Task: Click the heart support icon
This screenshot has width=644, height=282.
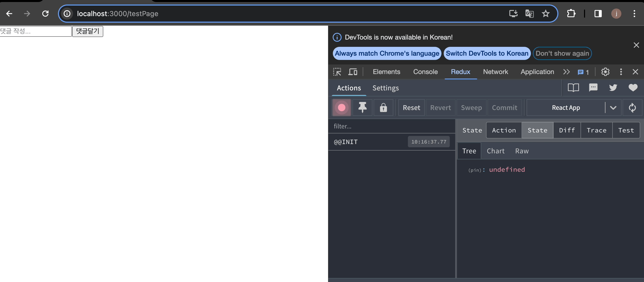Action: pos(633,88)
